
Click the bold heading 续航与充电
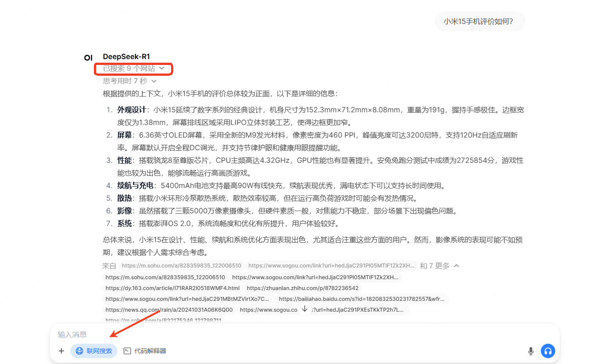[135, 186]
